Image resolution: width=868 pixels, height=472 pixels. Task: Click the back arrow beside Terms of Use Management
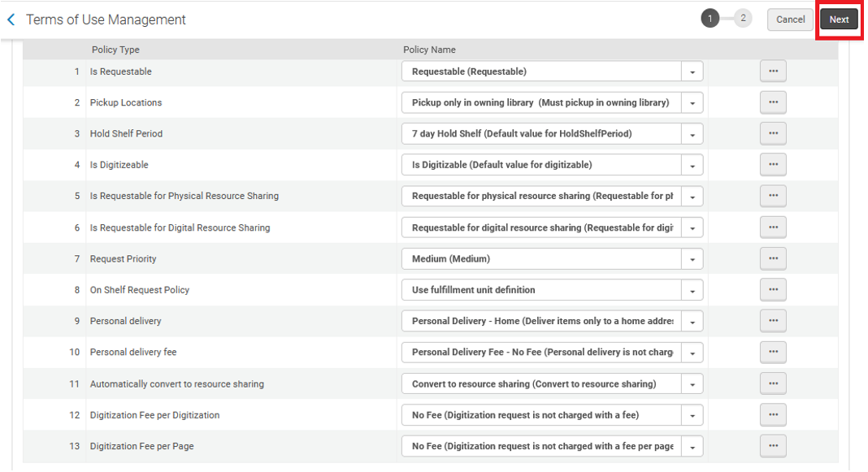pos(11,19)
